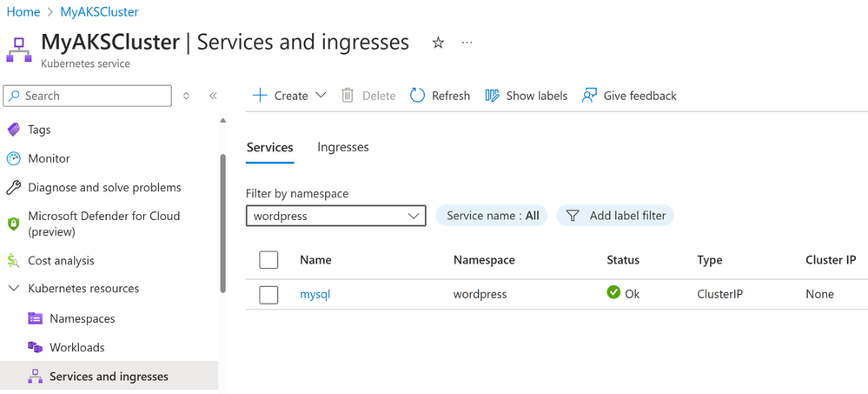
Task: Focus the sidebar Search input field
Action: coord(88,96)
